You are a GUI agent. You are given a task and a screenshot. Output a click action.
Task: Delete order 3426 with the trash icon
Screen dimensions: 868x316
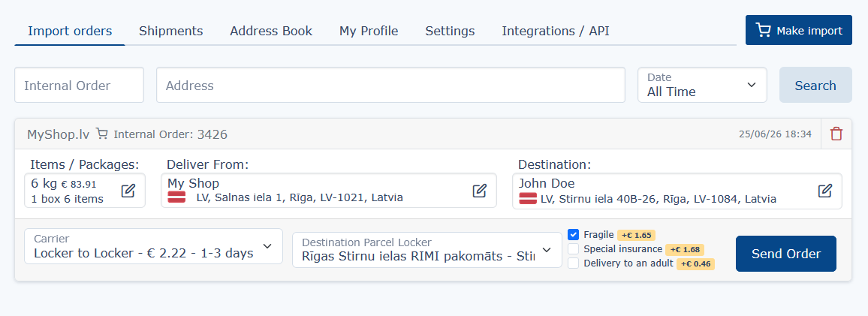pyautogui.click(x=836, y=134)
